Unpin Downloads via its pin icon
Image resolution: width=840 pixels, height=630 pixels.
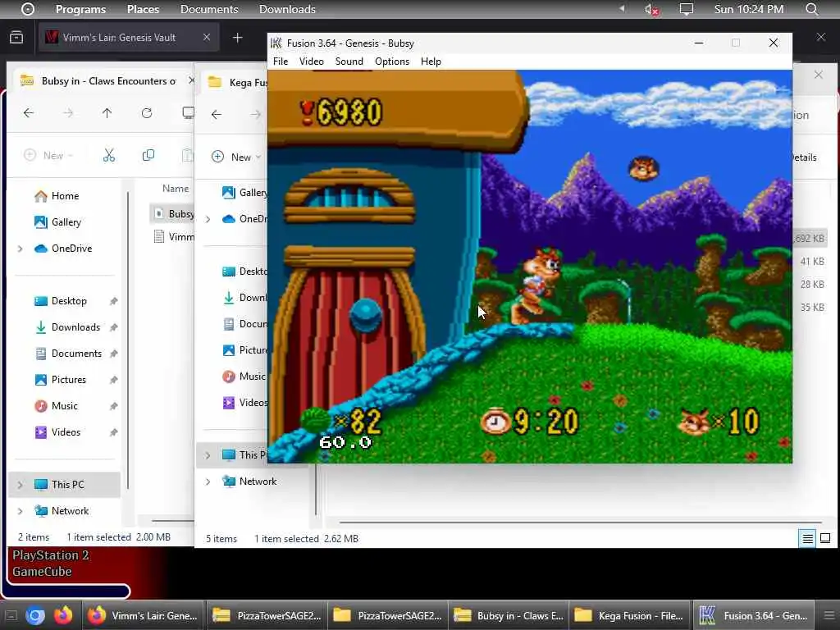click(113, 327)
